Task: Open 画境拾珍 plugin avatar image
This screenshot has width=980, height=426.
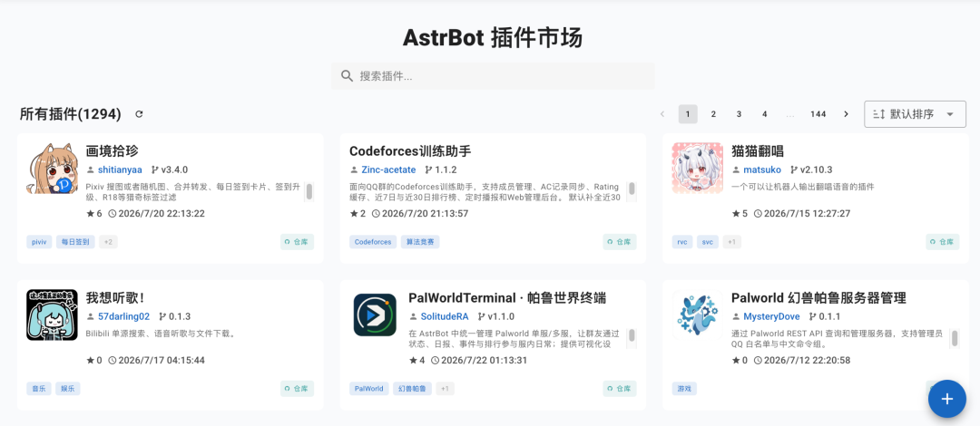Action: [53, 168]
